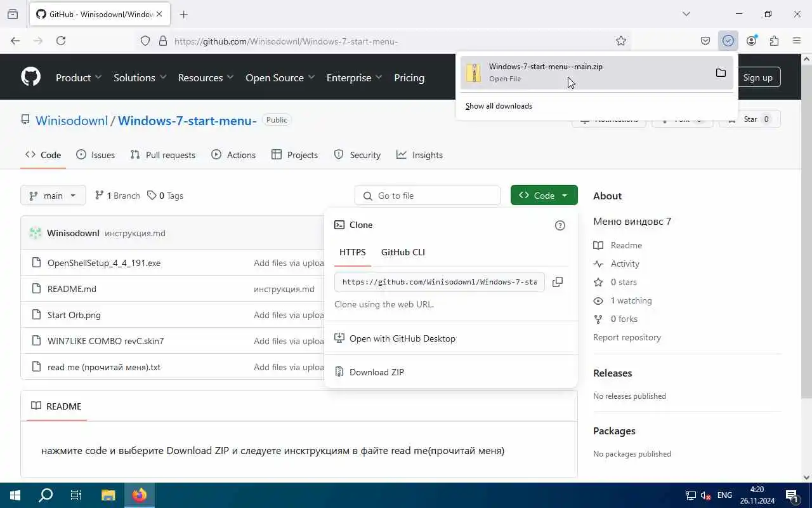Open the Code repository tab
The width and height of the screenshot is (812, 508).
(x=43, y=155)
